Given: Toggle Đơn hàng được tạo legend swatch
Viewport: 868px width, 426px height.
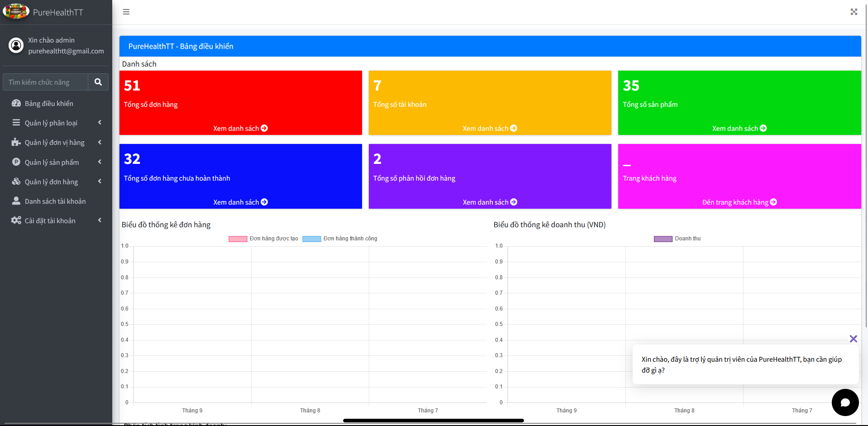Looking at the screenshot, I should tap(238, 239).
